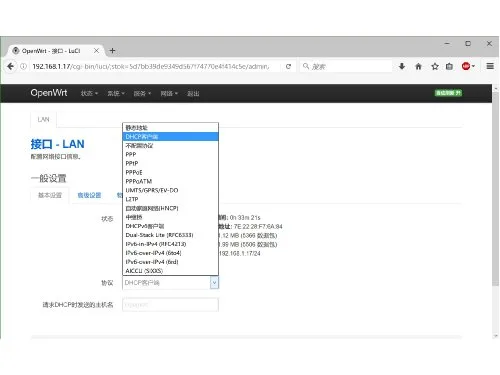
Task: Show the bookmarks list clipboard icon
Action: (x=449, y=66)
